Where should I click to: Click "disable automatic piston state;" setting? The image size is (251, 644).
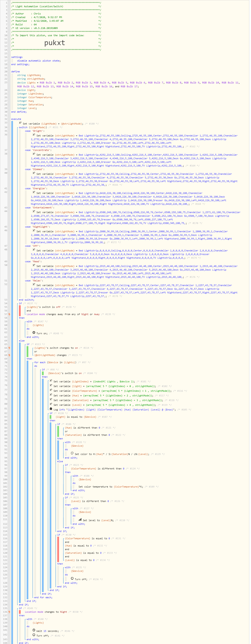pos(39,61)
